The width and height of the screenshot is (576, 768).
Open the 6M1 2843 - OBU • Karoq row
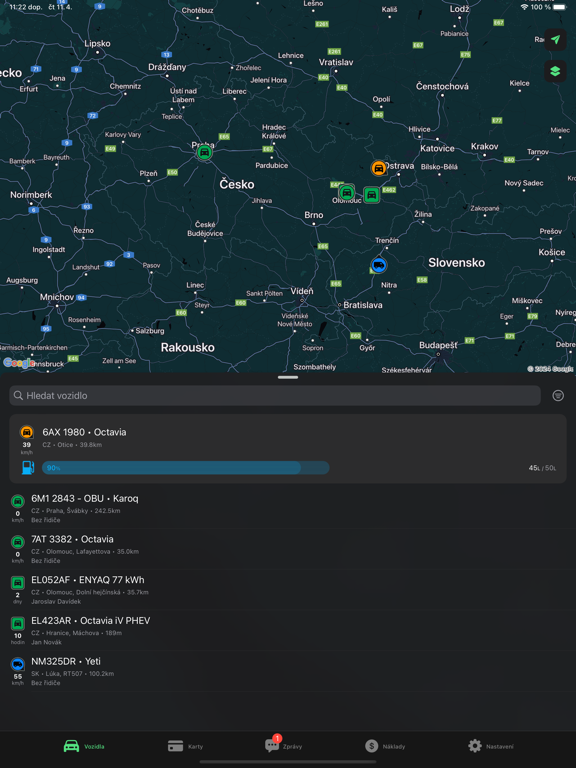pyautogui.click(x=288, y=508)
